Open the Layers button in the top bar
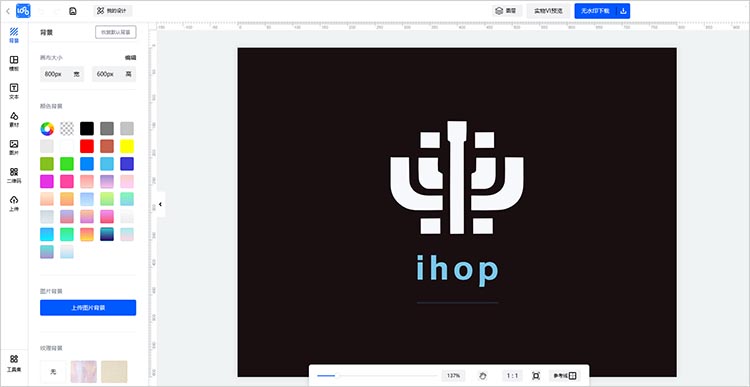This screenshot has height=387, width=750. [x=507, y=11]
